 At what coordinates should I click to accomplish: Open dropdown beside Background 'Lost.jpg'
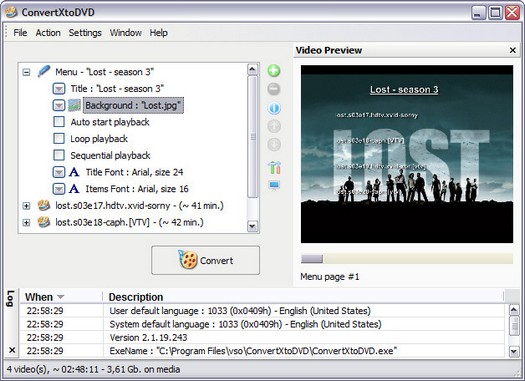point(59,105)
